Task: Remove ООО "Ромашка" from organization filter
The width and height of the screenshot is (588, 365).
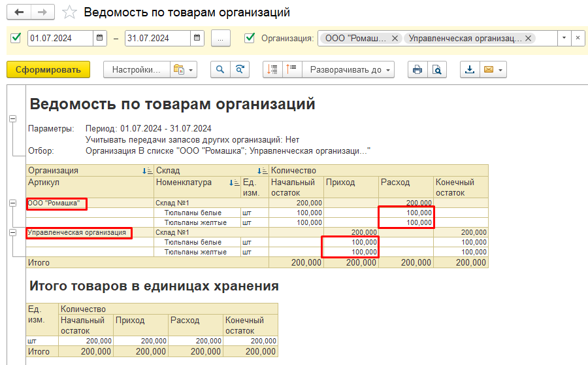Action: (394, 38)
